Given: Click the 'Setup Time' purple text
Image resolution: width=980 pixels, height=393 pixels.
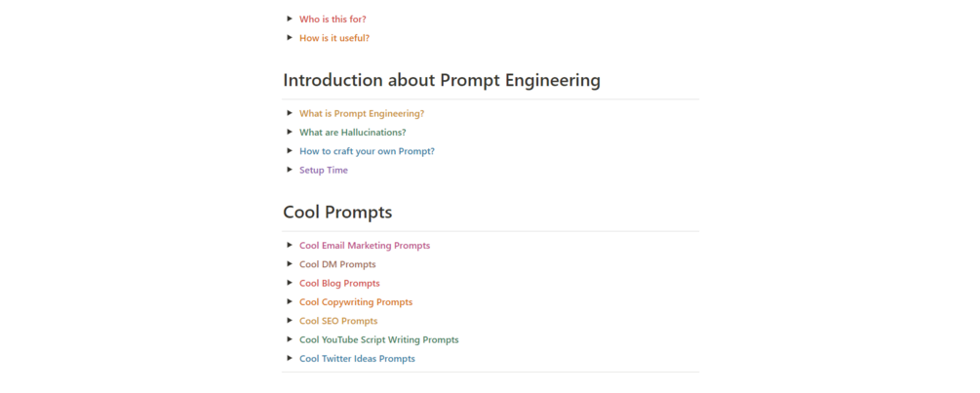Looking at the screenshot, I should pos(323,170).
